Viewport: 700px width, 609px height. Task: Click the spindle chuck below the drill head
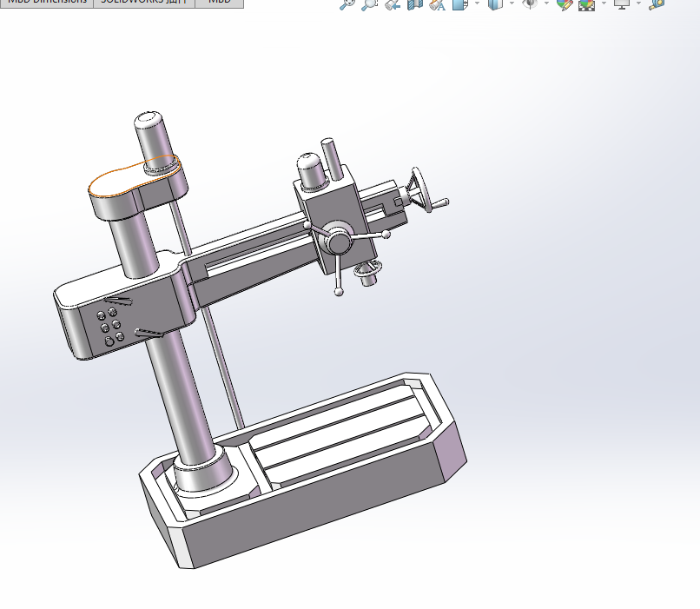pos(369,274)
